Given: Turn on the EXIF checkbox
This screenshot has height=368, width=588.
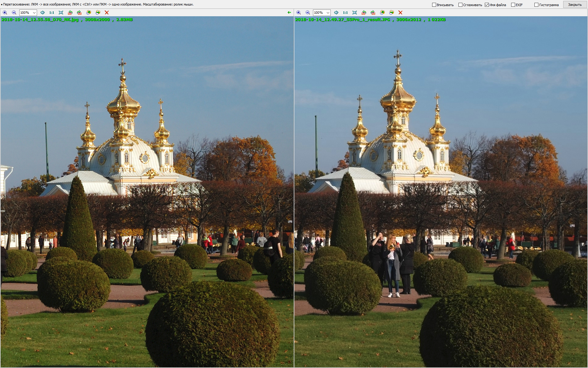Looking at the screenshot, I should (513, 5).
